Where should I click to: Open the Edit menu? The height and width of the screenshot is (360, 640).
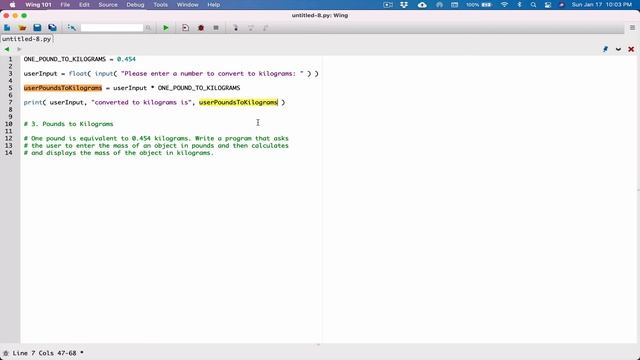pyautogui.click(x=84, y=5)
